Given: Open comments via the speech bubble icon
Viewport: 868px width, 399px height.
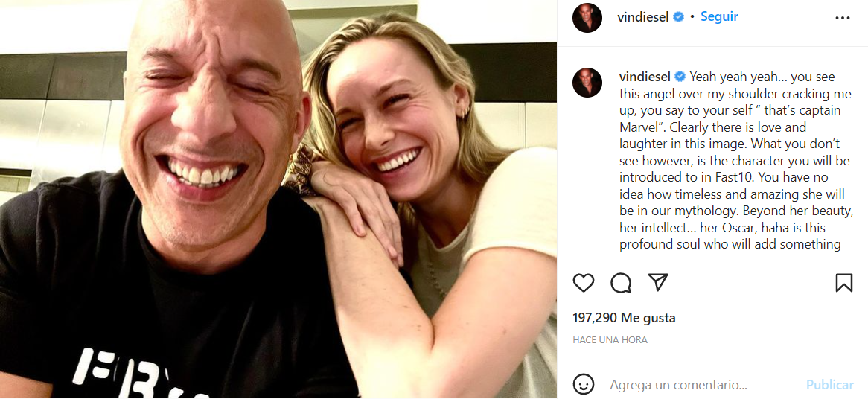Looking at the screenshot, I should pyautogui.click(x=621, y=283).
